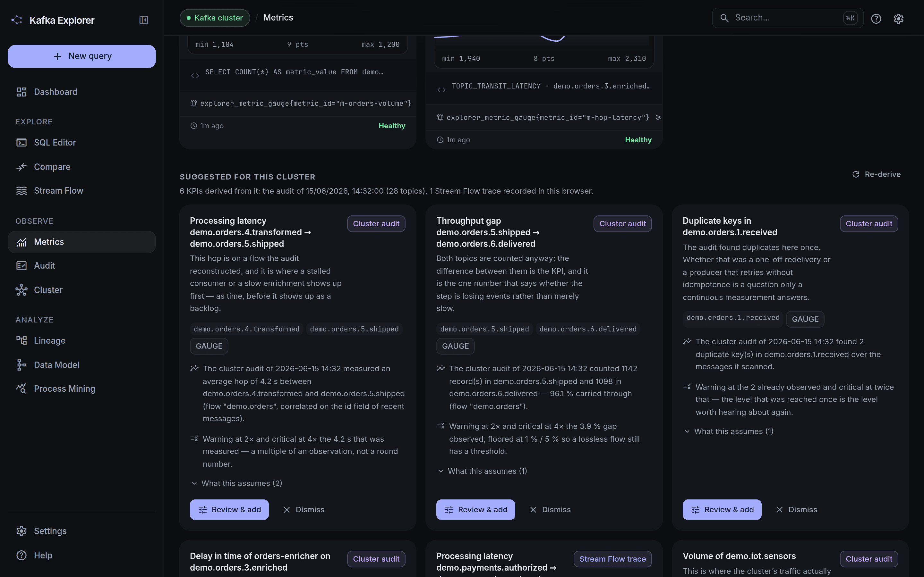Viewport: 924px width, 577px height.
Task: Focus the Search input field
Action: click(787, 18)
